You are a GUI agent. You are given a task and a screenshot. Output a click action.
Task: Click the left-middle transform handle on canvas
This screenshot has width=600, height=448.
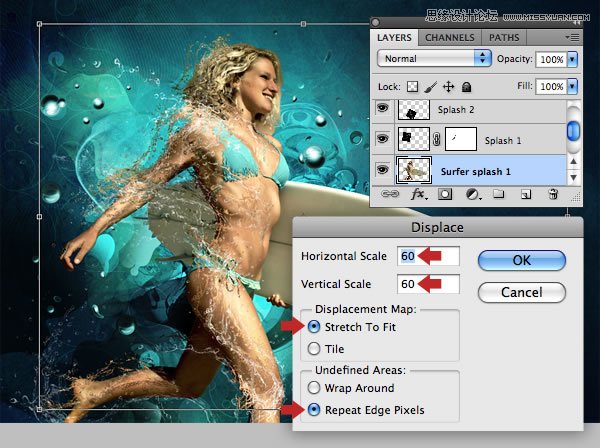(39, 217)
